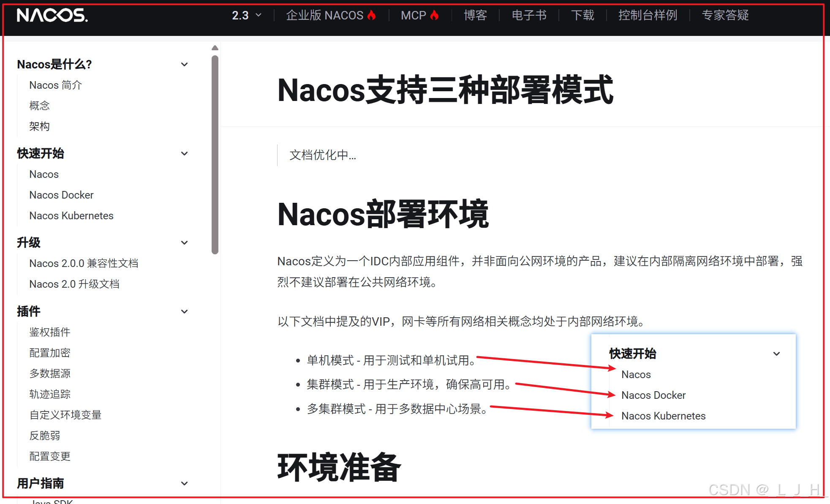The height and width of the screenshot is (504, 830).
Task: Click the sidebar scroll-up arrow
Action: [x=215, y=48]
